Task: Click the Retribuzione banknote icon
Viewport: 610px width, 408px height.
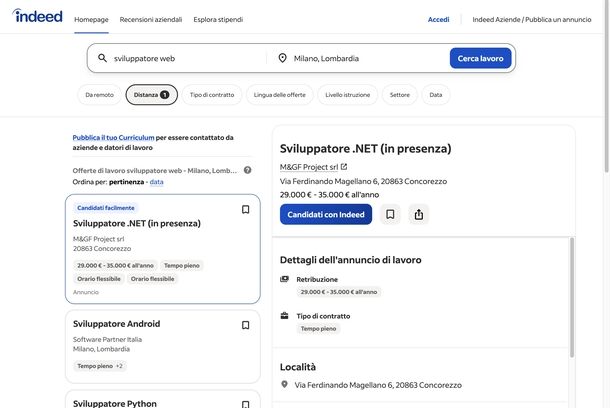Action: [x=284, y=279]
